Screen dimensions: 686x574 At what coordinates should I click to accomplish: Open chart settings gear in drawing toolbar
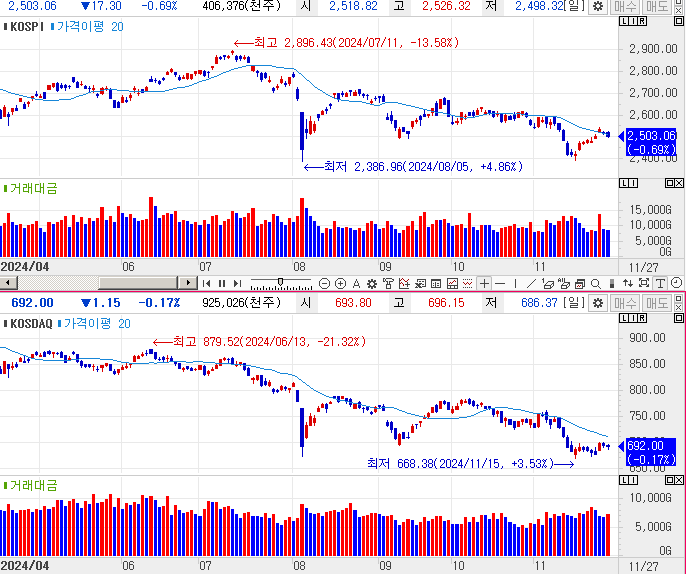tap(372, 284)
